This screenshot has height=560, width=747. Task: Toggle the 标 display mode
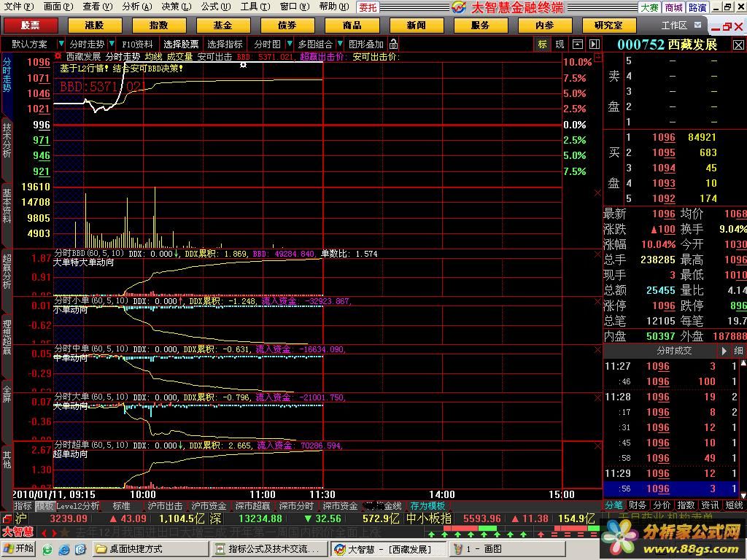coord(542,44)
